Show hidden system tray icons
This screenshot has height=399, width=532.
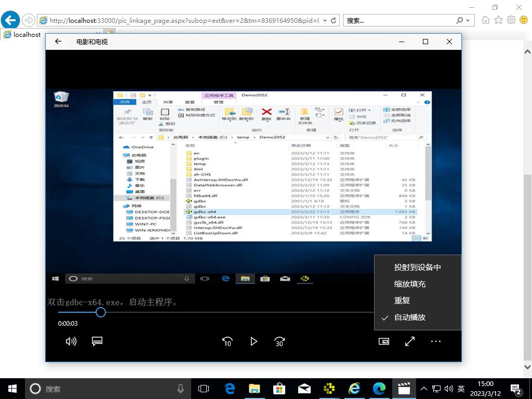point(424,389)
